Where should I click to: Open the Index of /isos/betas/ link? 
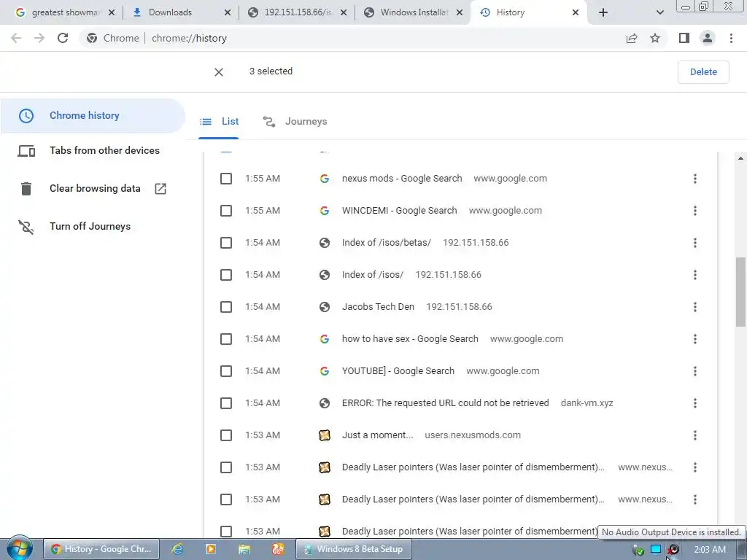point(387,243)
